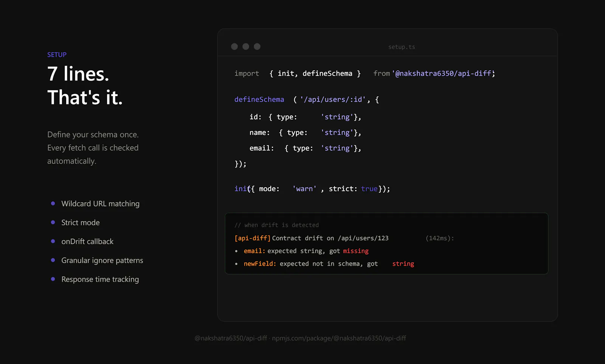Click the orange '[api-diff]' log tag

point(253,238)
